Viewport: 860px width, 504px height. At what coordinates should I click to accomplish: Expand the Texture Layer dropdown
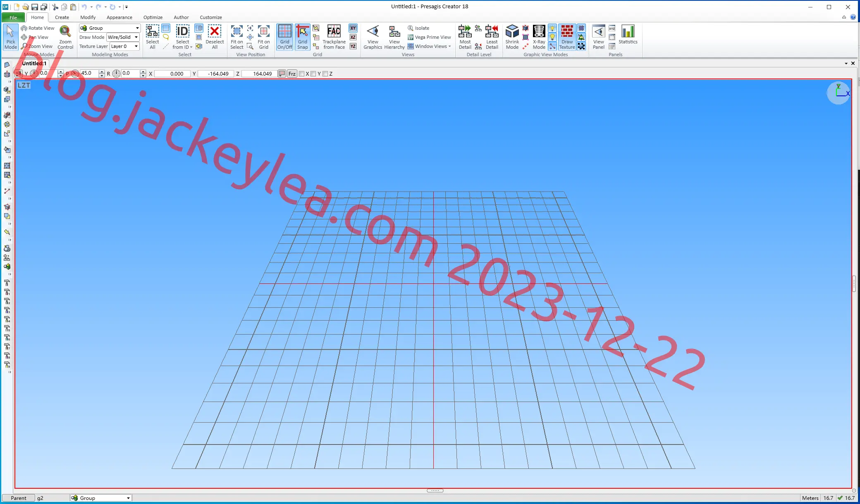tap(124, 46)
